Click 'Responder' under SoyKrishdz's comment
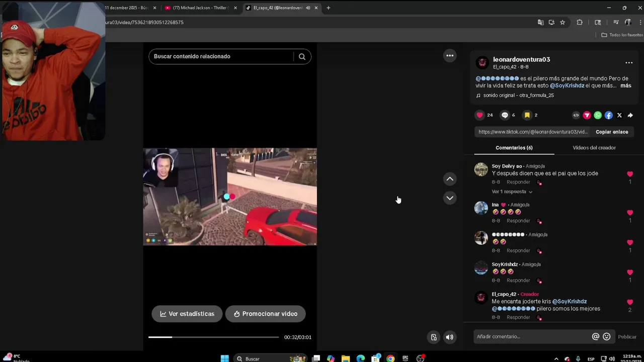Screen dimensions: 644x362 pos(518,280)
